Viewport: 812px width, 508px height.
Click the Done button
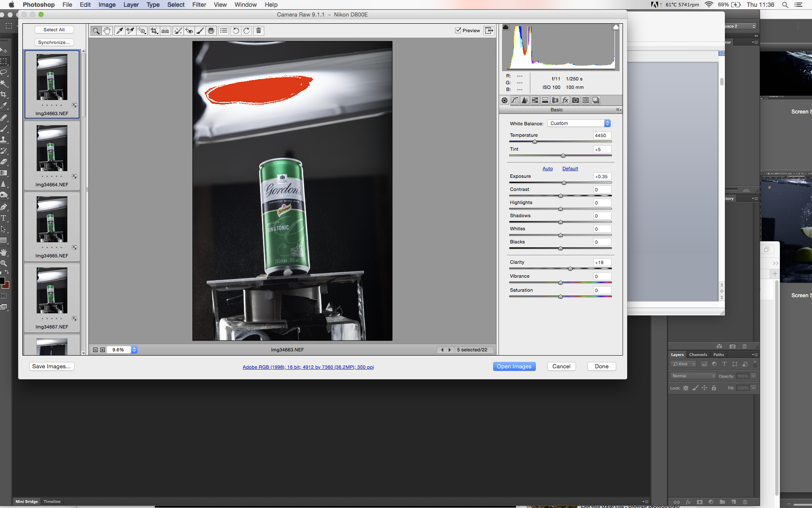pos(601,367)
